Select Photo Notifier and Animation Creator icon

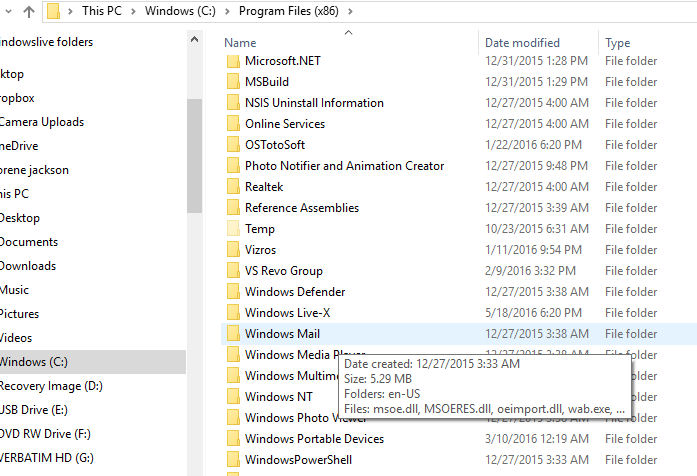pyautogui.click(x=233, y=166)
